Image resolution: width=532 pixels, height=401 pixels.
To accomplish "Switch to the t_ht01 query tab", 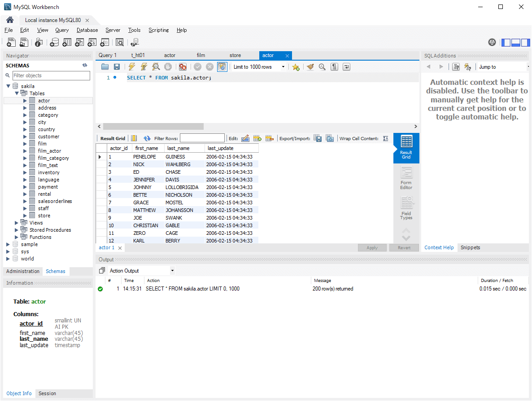I will pyautogui.click(x=138, y=55).
